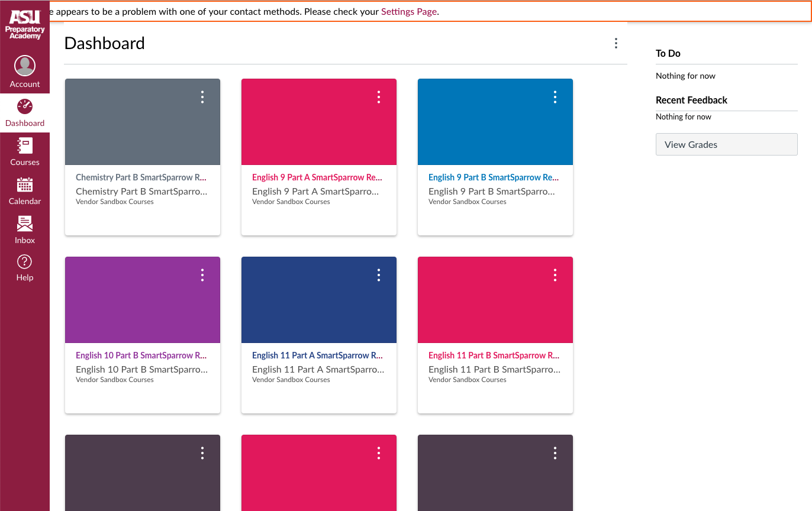Click the blue English 9 Part B header
Image resolution: width=812 pixels, height=511 pixels.
(495, 122)
